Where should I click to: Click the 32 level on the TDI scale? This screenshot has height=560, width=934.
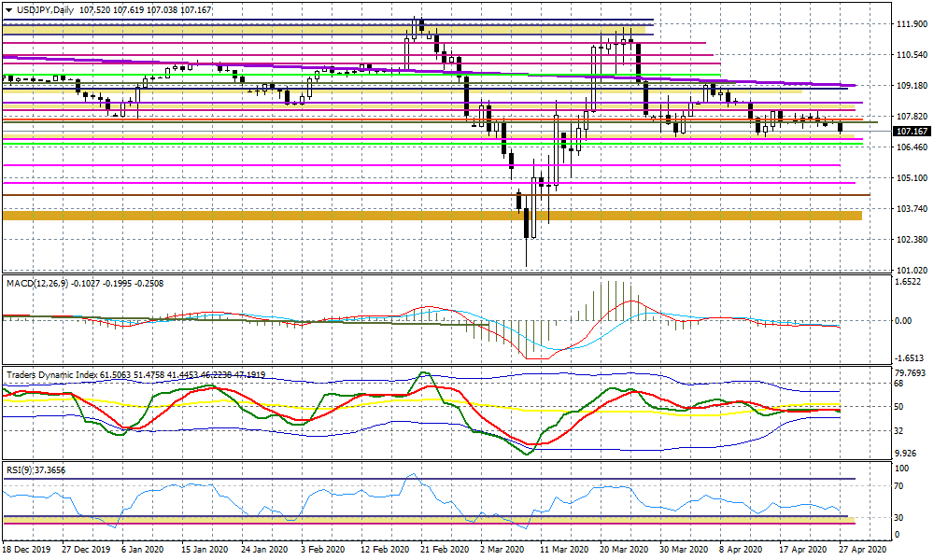coord(899,431)
